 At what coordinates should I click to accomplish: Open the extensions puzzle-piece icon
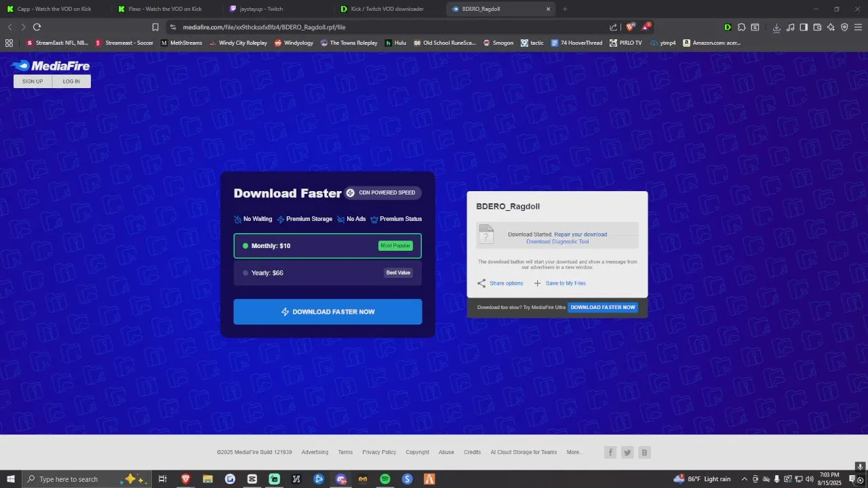click(741, 27)
